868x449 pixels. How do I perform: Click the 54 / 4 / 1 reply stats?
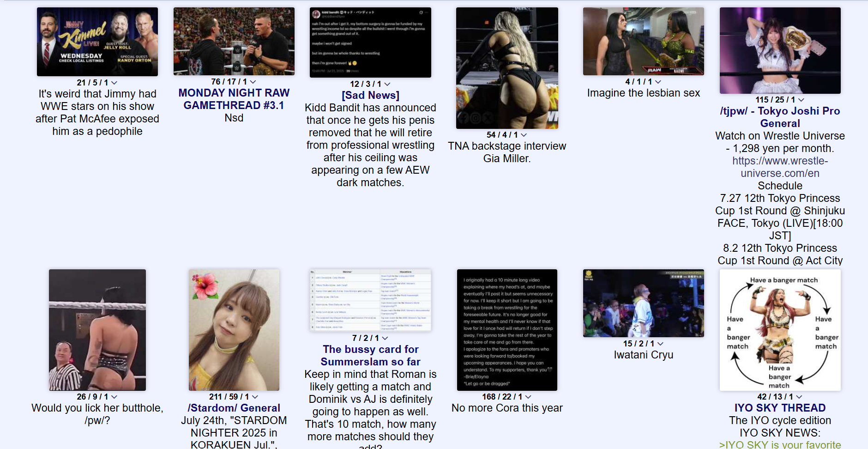click(502, 135)
